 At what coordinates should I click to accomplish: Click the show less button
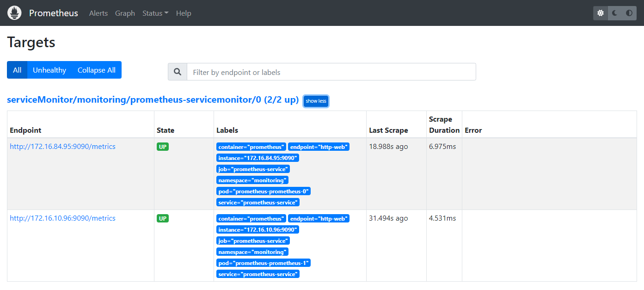coord(316,101)
